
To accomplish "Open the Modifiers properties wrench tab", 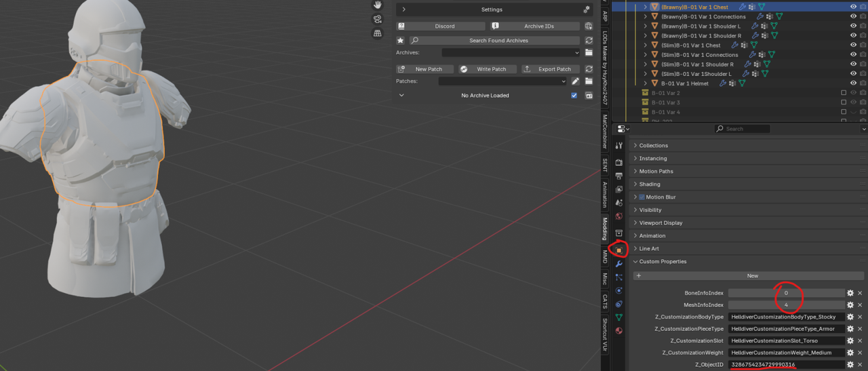I will (x=618, y=264).
